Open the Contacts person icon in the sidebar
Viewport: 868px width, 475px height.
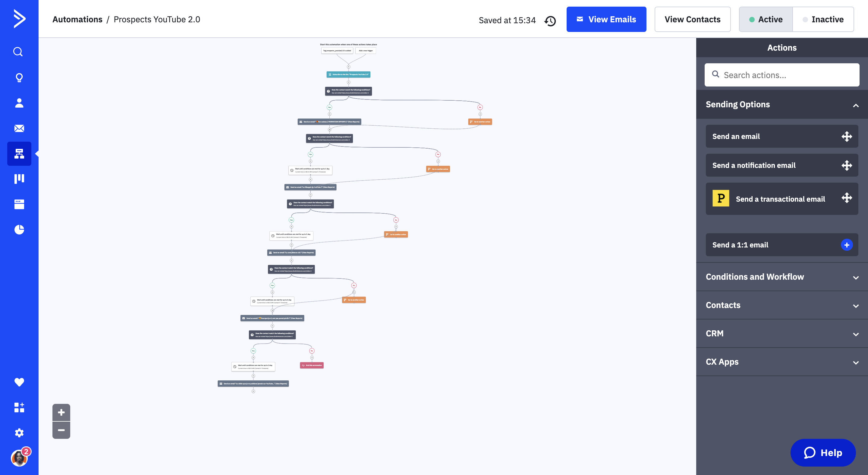(x=19, y=103)
